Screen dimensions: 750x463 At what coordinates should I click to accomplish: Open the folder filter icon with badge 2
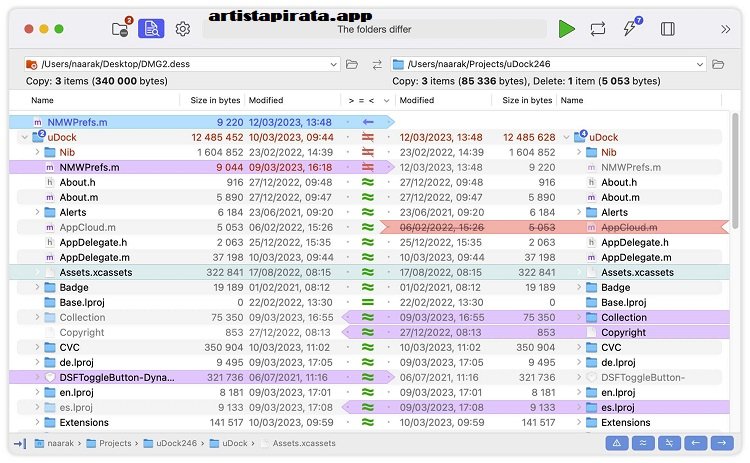tap(121, 29)
